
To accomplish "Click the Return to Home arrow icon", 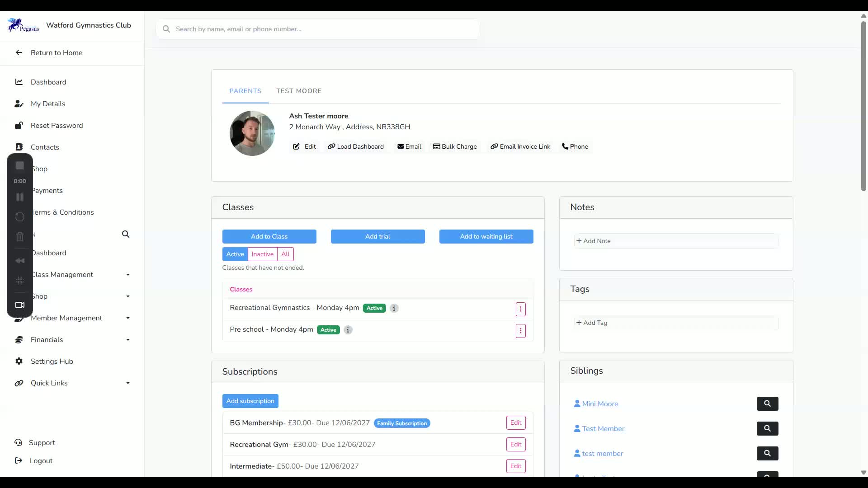I will click(x=19, y=52).
